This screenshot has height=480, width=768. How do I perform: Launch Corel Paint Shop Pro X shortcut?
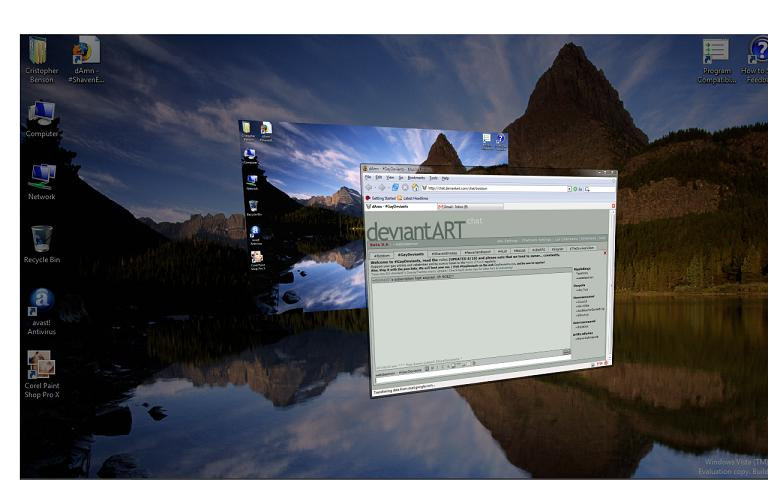point(42,375)
